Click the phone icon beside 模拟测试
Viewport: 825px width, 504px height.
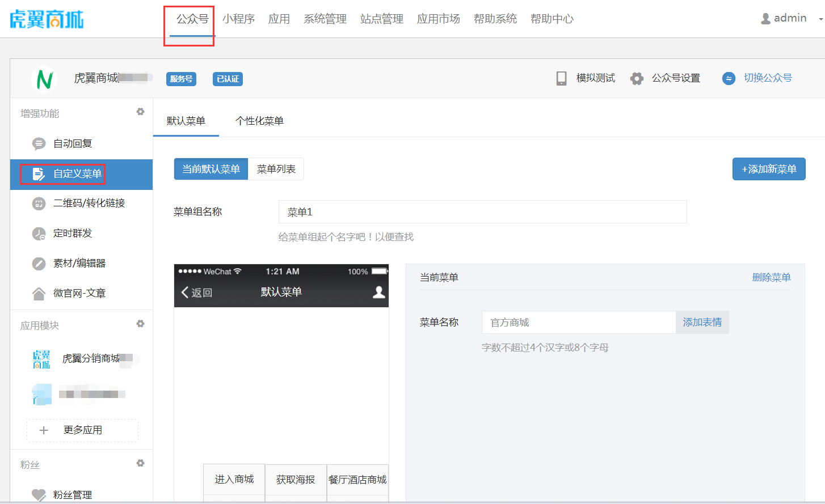tap(561, 78)
